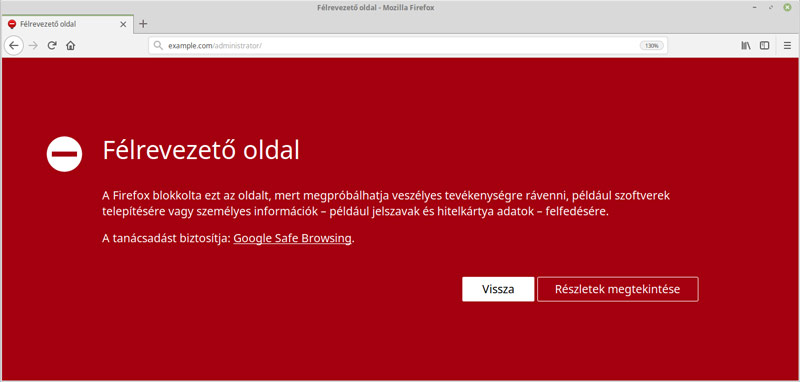Go back using the Back arrow

[x=14, y=45]
